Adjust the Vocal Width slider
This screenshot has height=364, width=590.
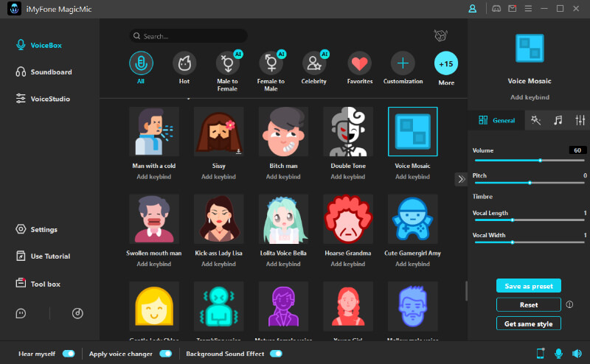530,242
